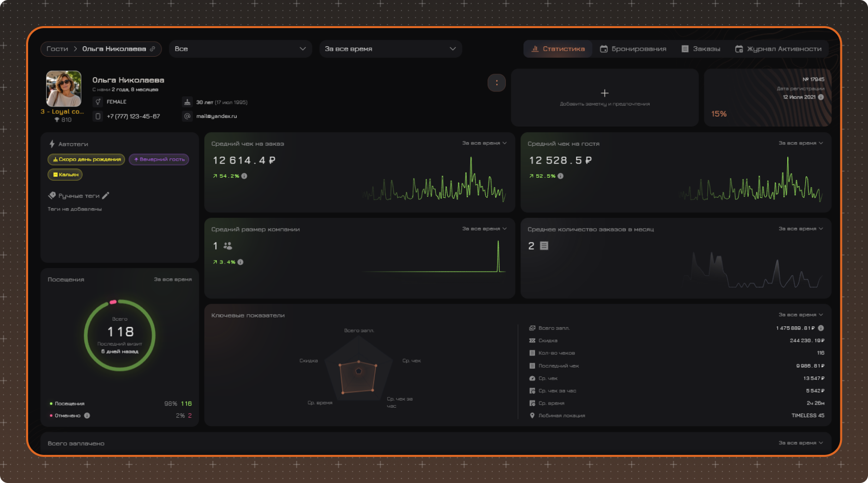Click the mail@yandex.ru email address

pyautogui.click(x=217, y=116)
